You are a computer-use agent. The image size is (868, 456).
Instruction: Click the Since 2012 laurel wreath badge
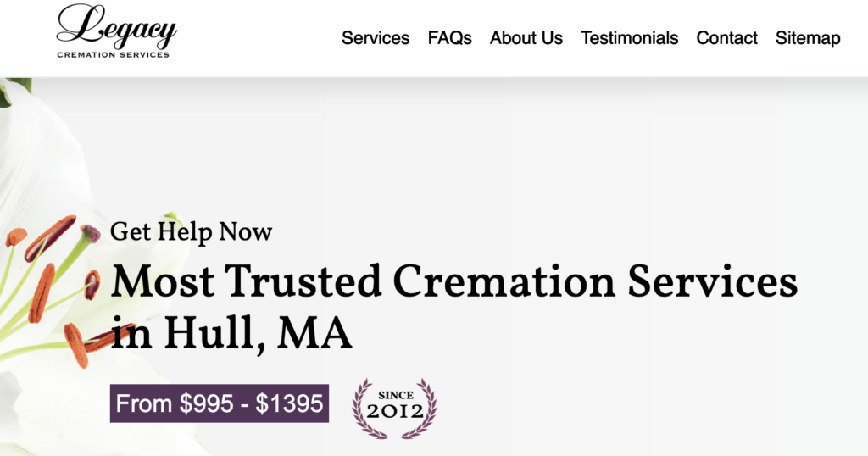395,409
